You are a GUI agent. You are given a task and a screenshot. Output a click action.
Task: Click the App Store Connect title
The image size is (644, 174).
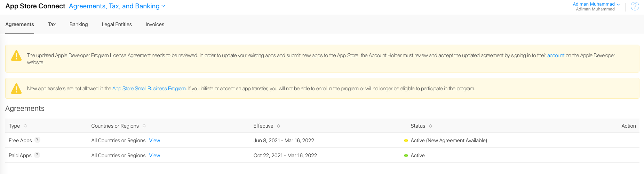click(x=35, y=6)
